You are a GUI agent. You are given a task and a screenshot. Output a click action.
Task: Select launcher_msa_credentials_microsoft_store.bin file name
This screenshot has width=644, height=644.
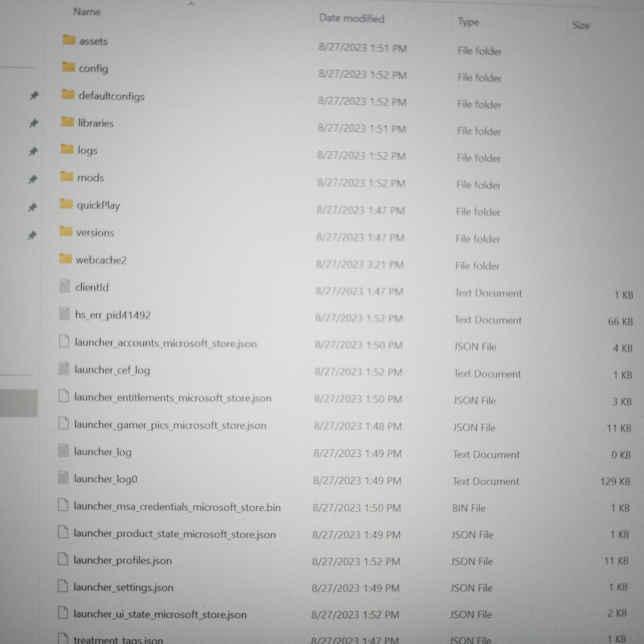coord(177,507)
